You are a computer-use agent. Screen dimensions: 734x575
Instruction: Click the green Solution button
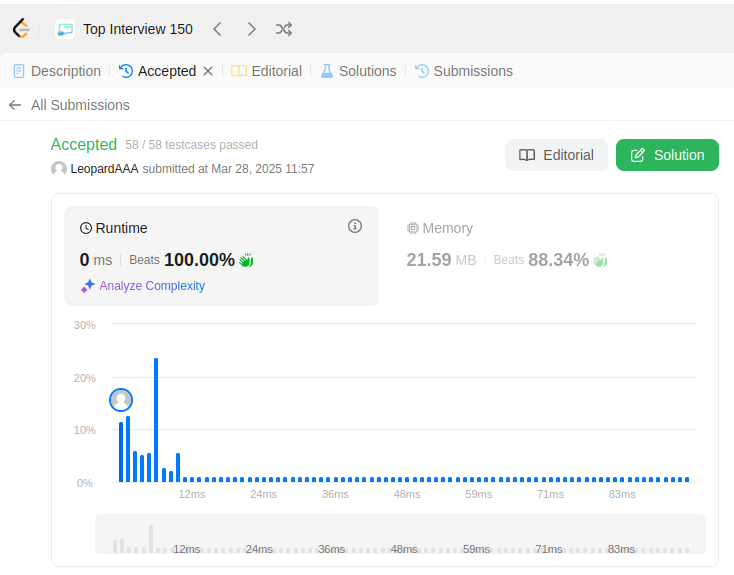point(667,155)
